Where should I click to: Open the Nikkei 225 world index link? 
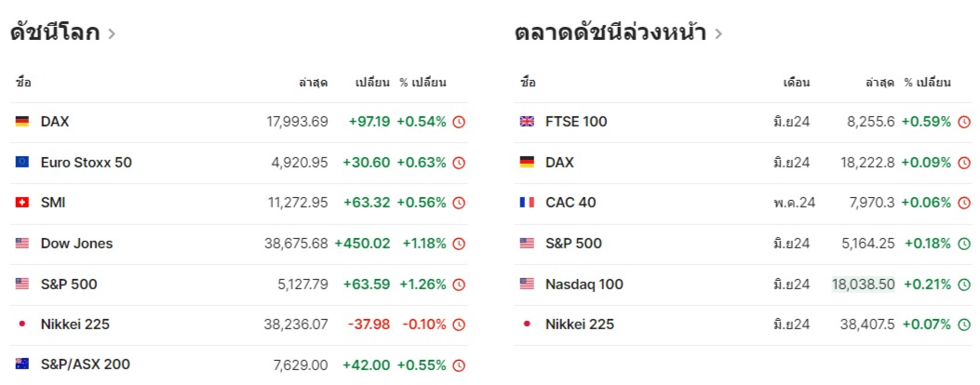[x=75, y=325]
